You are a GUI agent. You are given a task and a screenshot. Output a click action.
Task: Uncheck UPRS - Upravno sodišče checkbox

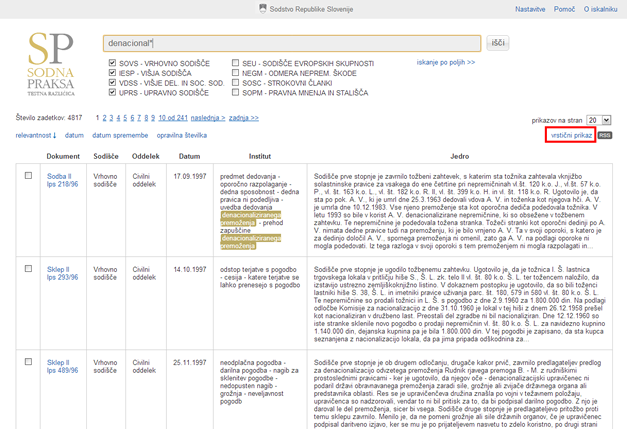[x=112, y=92]
